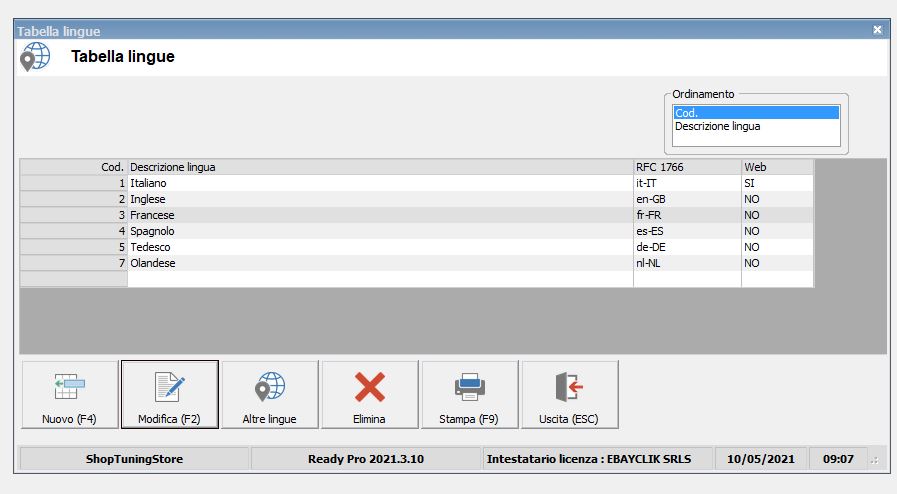The height and width of the screenshot is (494, 897).
Task: Click the 09:07 time in status bar
Action: (838, 459)
